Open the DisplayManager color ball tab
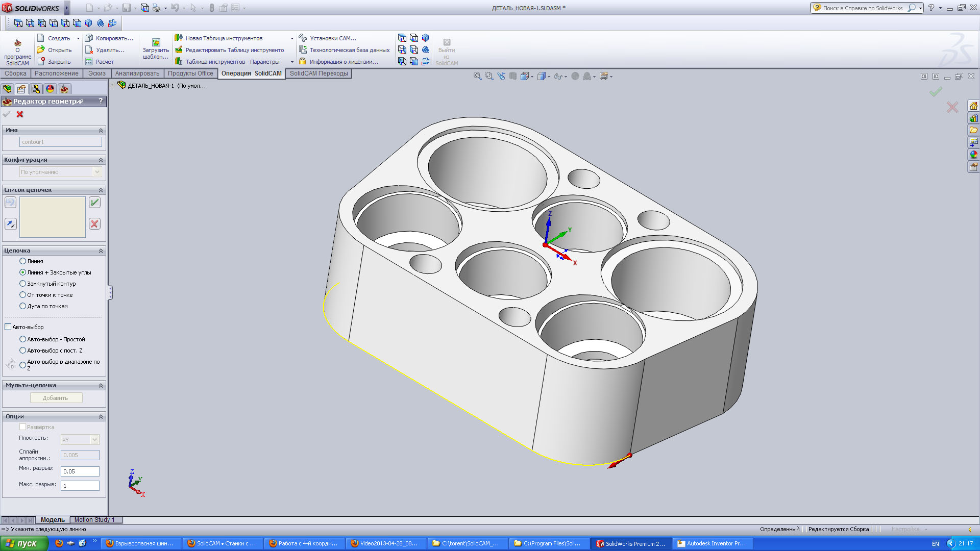 pyautogui.click(x=50, y=89)
